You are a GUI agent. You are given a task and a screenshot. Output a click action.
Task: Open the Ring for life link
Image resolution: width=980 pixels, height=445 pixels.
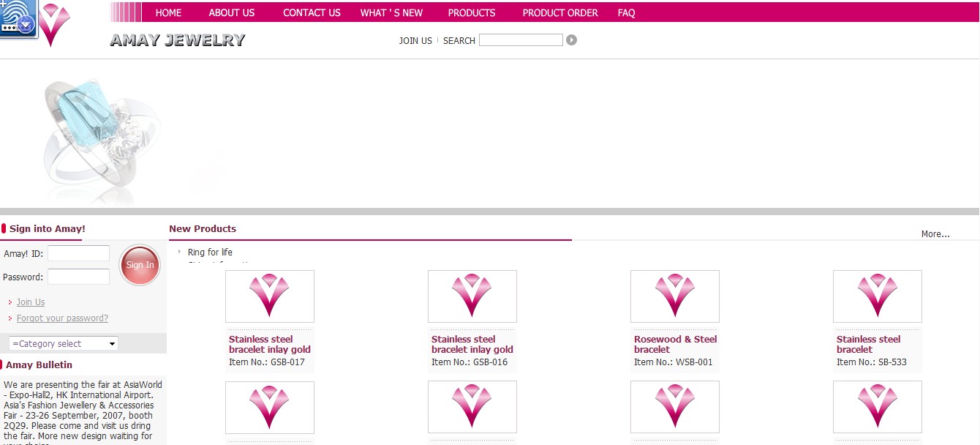[x=210, y=253]
